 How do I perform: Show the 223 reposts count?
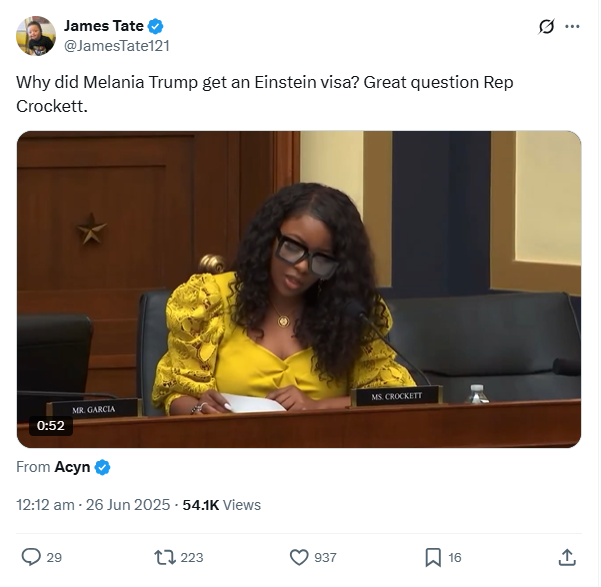(x=192, y=557)
